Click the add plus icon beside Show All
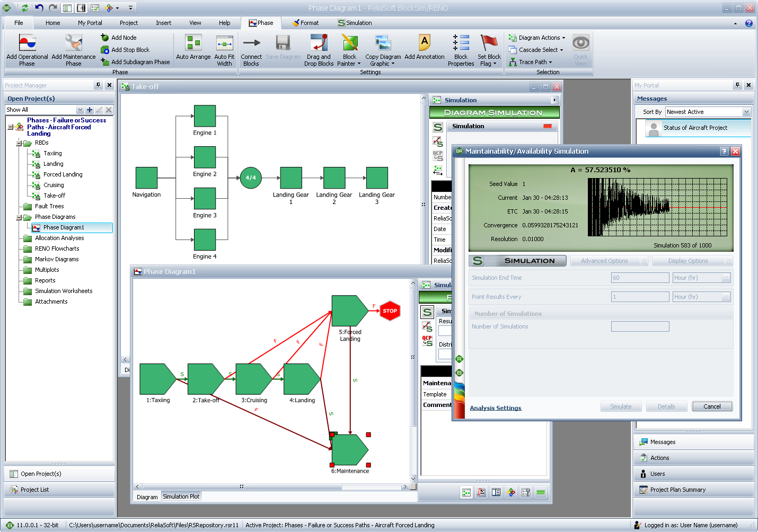 click(x=90, y=110)
